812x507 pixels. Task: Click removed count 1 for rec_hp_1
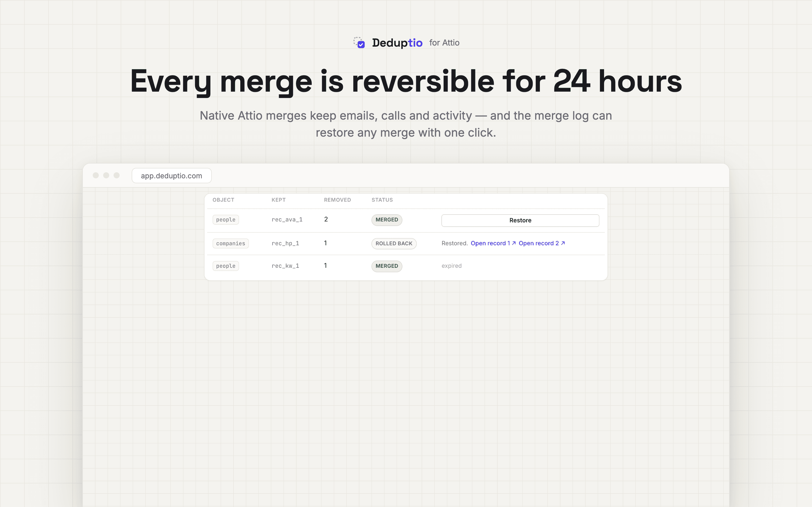pos(325,243)
